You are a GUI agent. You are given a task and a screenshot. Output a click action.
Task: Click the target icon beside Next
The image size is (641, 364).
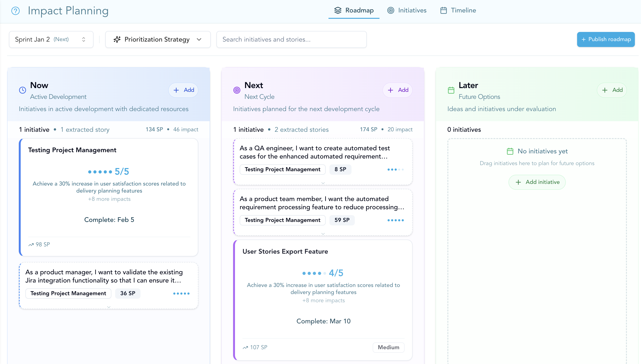click(237, 90)
